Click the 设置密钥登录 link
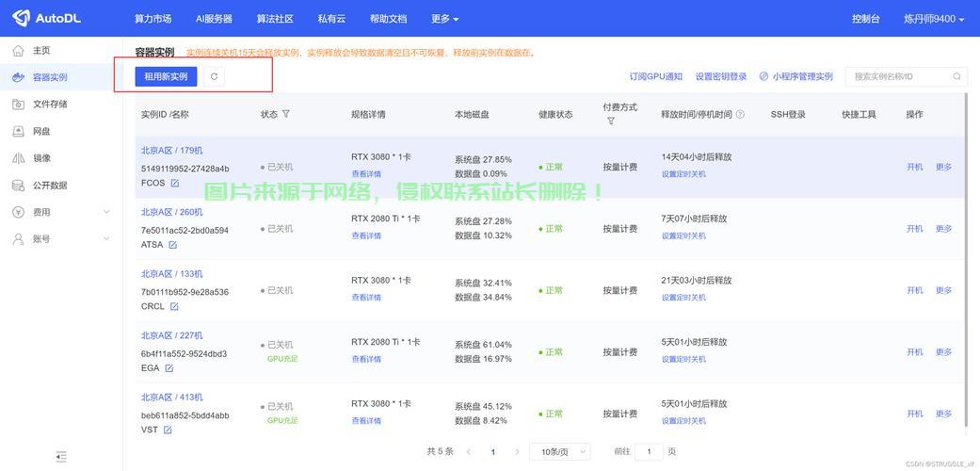 721,76
